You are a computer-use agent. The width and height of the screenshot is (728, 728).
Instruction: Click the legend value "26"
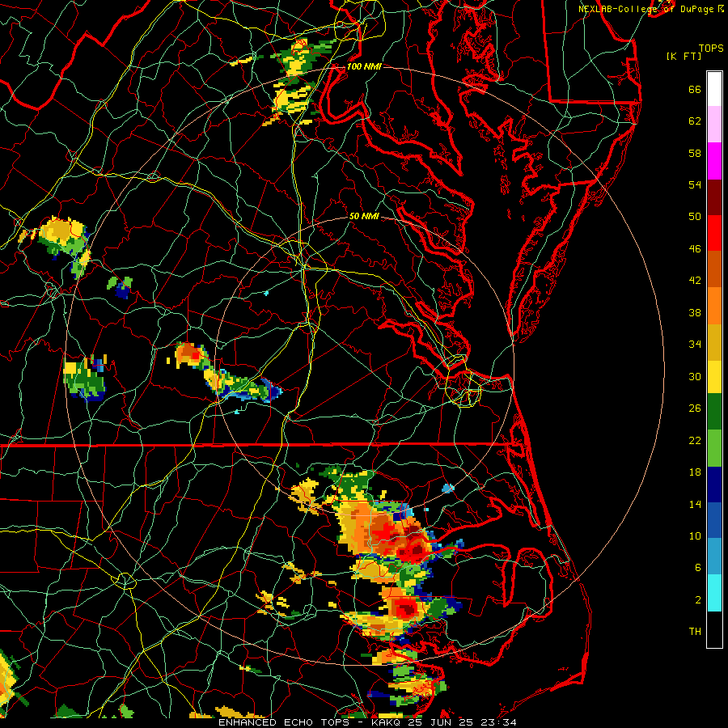point(695,408)
